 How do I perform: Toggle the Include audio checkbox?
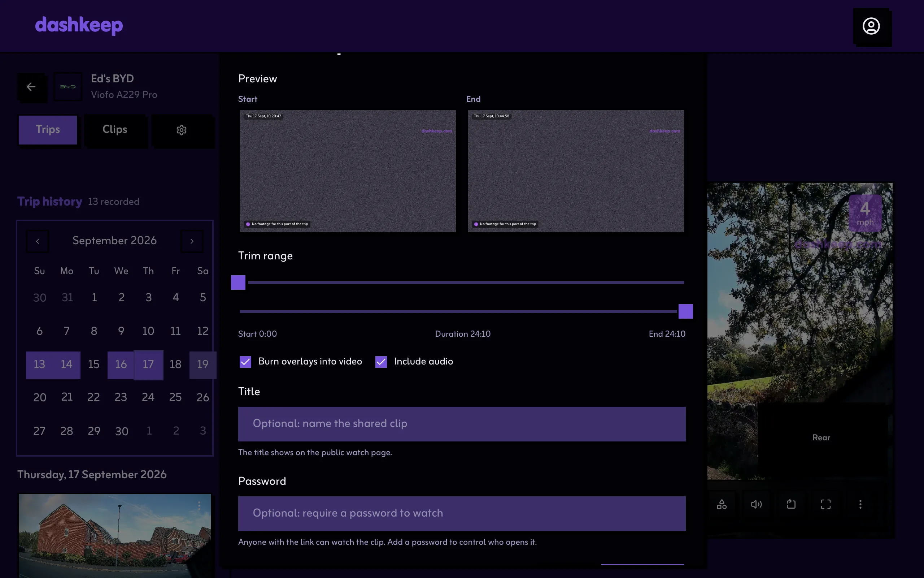coord(381,362)
